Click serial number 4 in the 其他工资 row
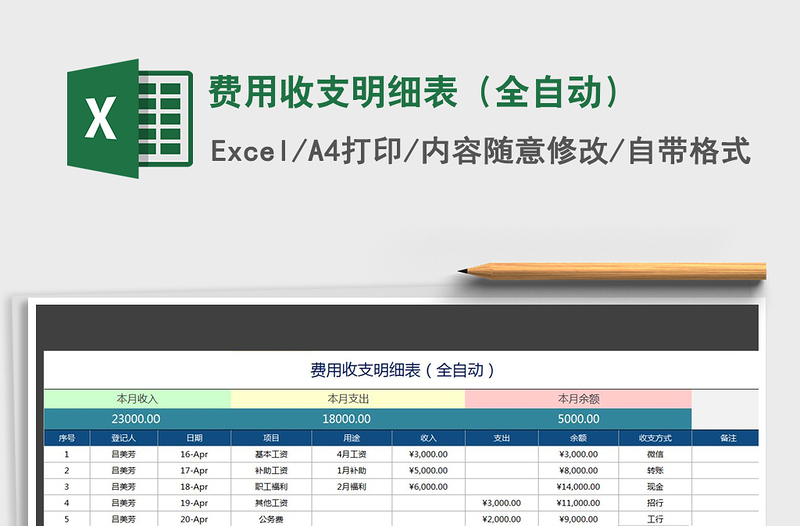This screenshot has height=526, width=800. click(x=66, y=503)
